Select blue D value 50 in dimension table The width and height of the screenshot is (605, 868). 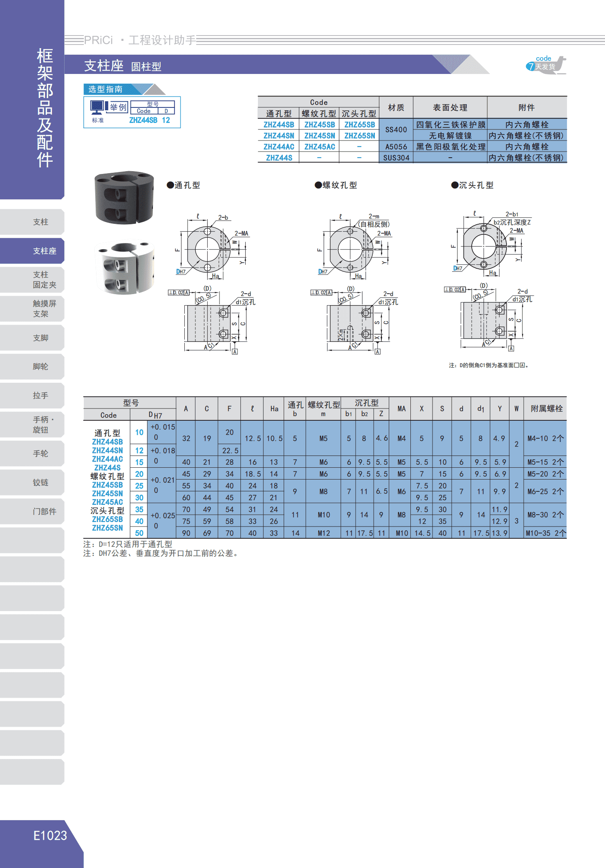click(x=139, y=533)
